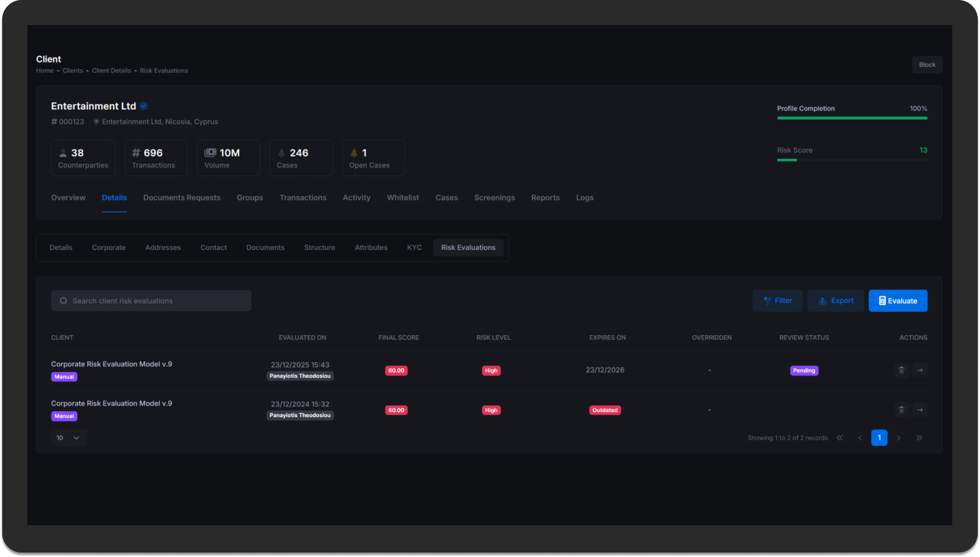This screenshot has width=980, height=557.
Task: Delete the 23/12/2024 evaluation via trash icon
Action: pos(901,410)
